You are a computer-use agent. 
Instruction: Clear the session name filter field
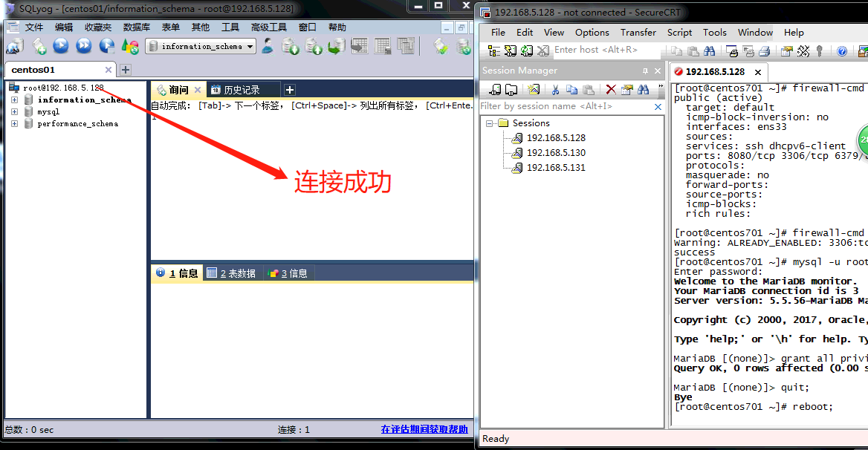(x=658, y=107)
